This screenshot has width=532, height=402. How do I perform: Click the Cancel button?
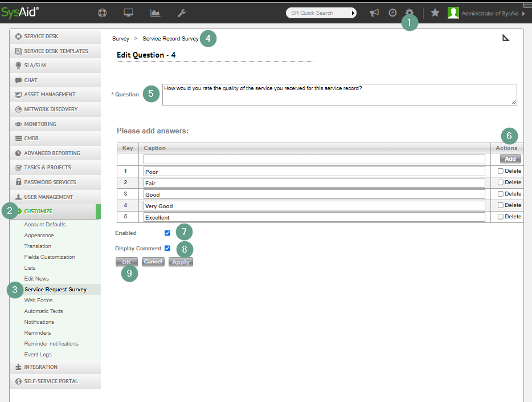pyautogui.click(x=153, y=262)
